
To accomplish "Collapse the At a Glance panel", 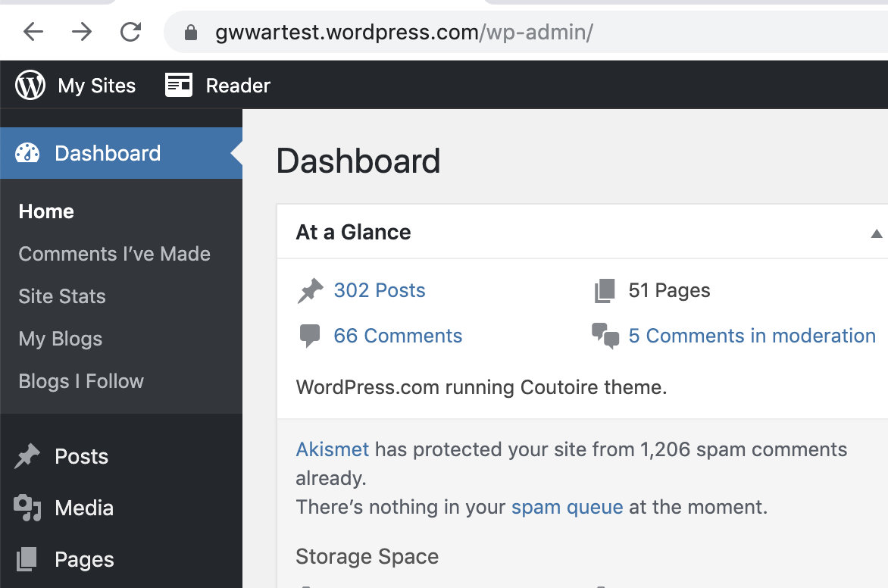I will [x=876, y=233].
